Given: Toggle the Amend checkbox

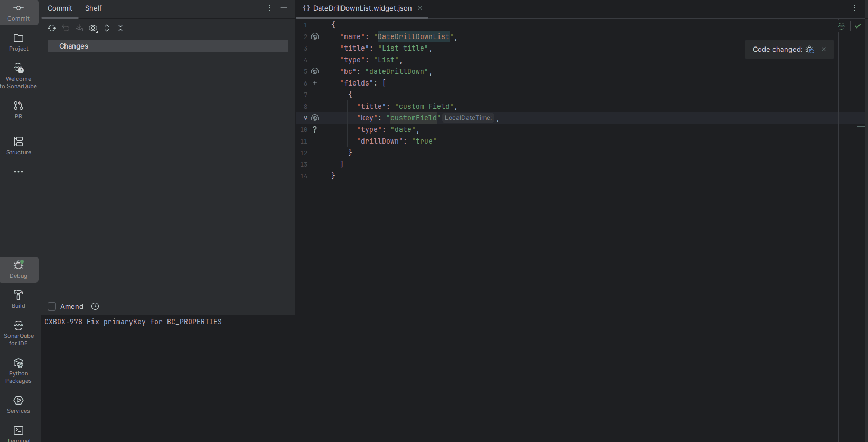Looking at the screenshot, I should 52,306.
